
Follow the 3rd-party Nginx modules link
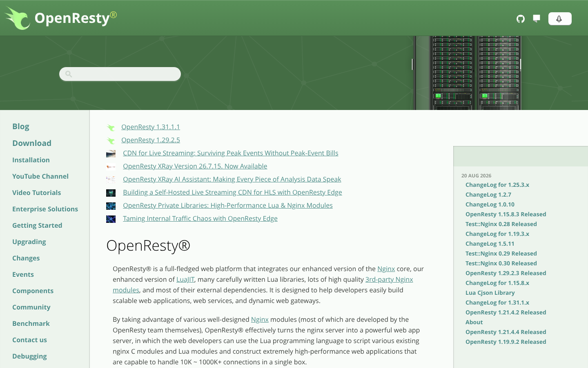point(389,279)
